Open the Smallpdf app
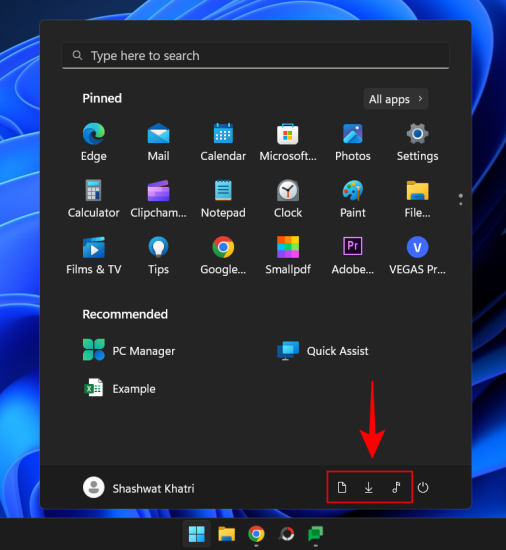506x550 pixels. pos(288,255)
